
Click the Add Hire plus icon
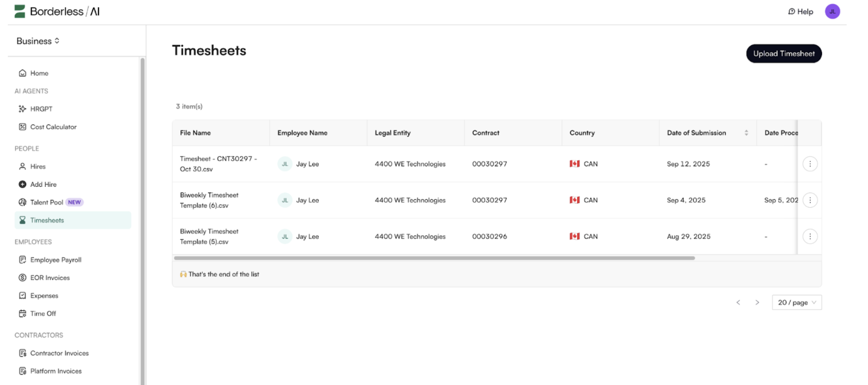click(22, 184)
